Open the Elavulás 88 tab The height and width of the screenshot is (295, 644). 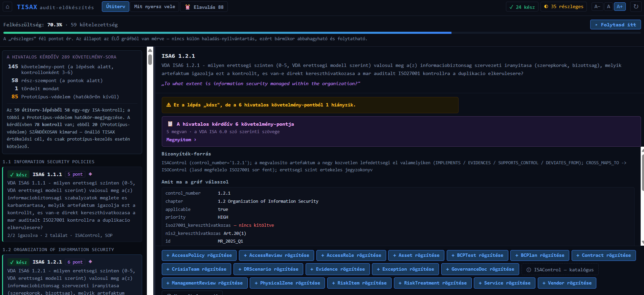click(204, 7)
